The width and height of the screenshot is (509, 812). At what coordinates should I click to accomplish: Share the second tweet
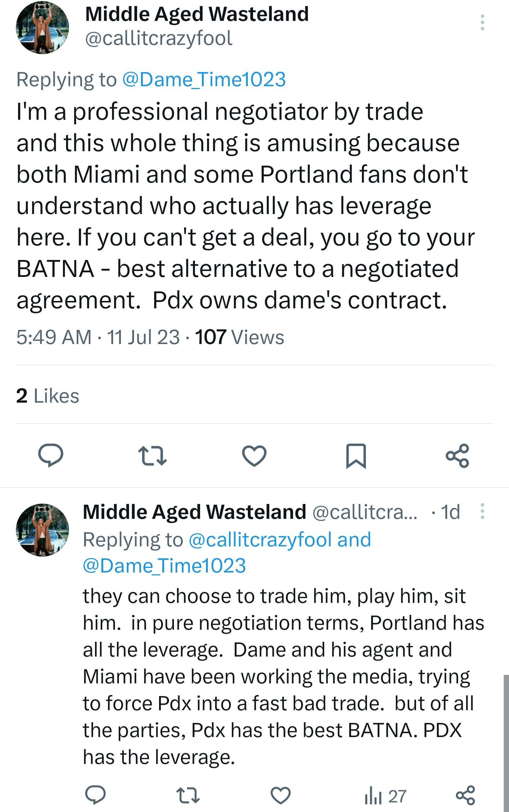click(465, 796)
